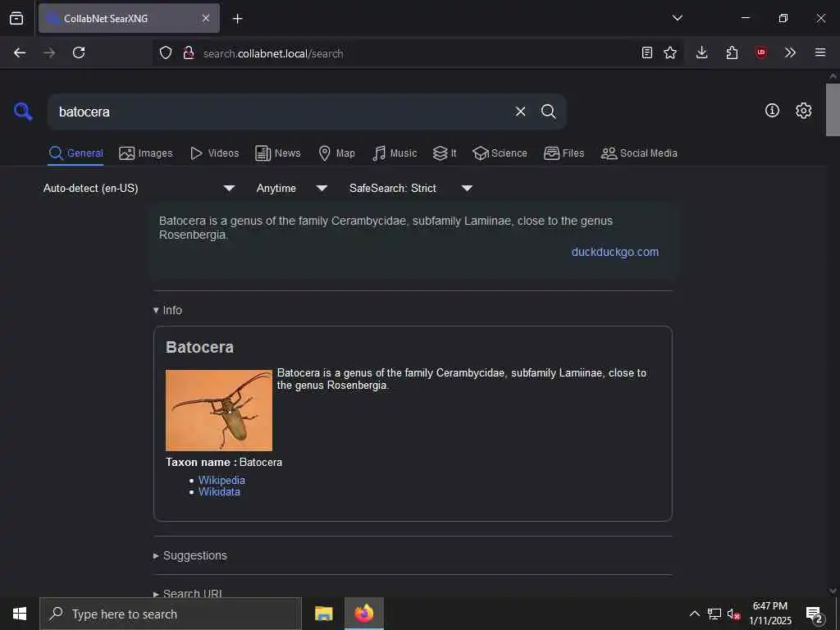Open the network tray icon
Screen dimensions: 840x630
click(x=714, y=614)
